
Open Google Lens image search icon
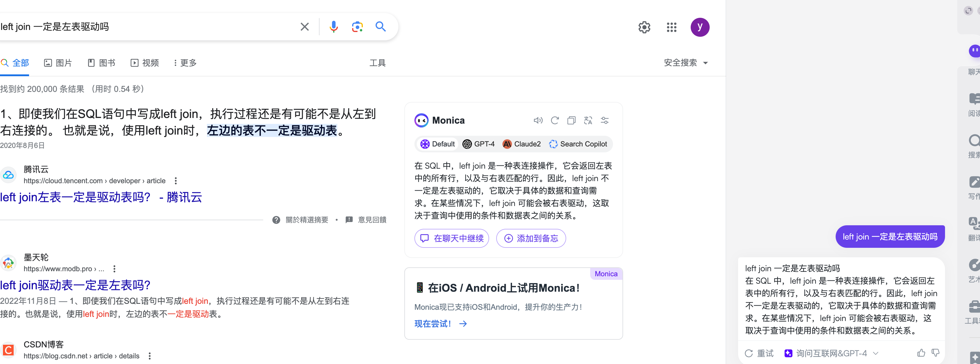coord(357,27)
